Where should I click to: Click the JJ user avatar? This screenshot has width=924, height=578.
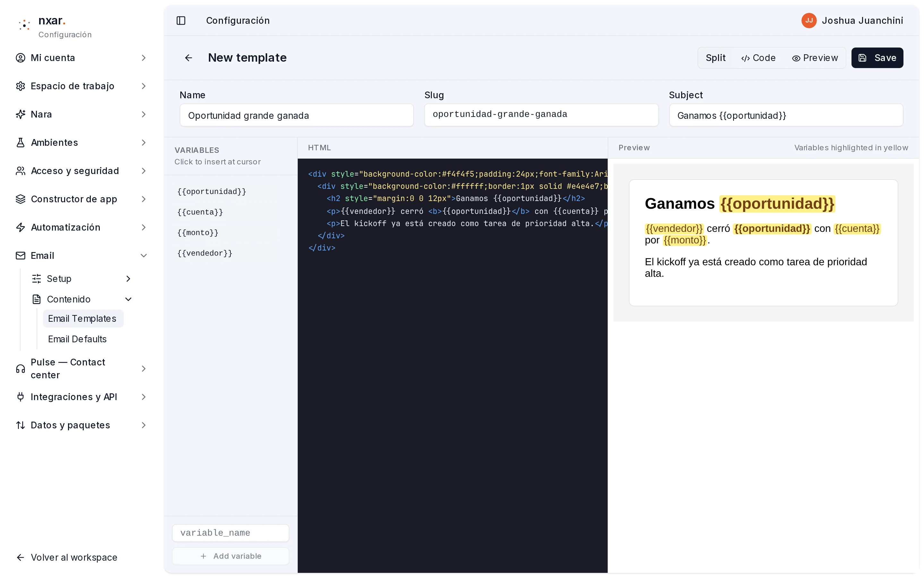809,20
